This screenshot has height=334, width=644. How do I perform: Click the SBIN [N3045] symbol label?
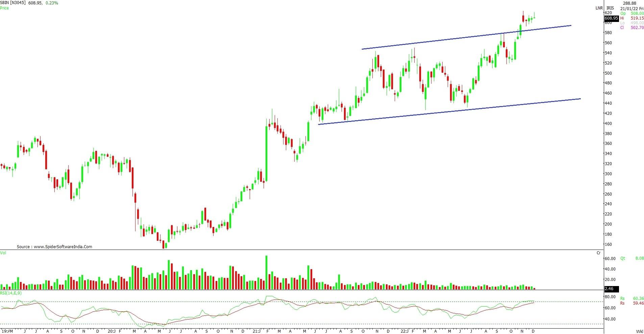13,3
